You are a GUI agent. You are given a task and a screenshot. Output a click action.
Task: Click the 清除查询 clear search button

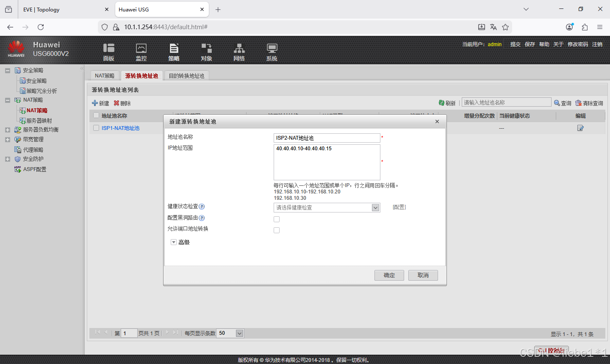(589, 103)
